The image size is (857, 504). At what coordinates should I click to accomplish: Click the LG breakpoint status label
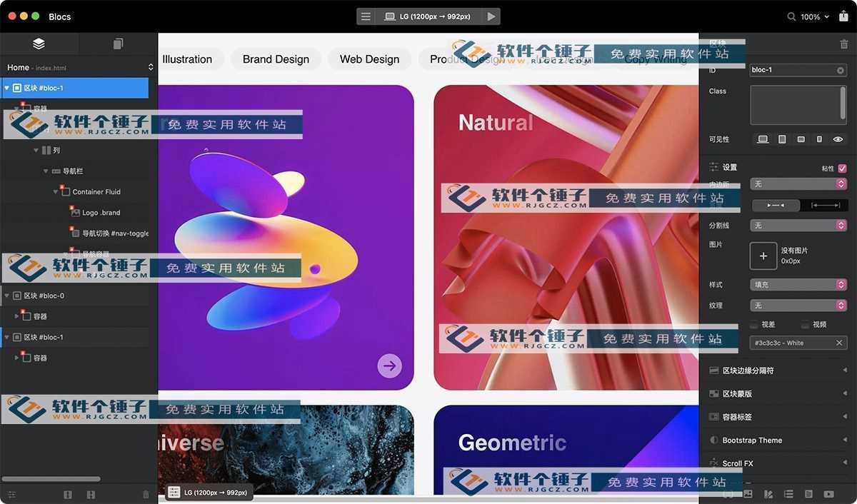click(x=209, y=492)
